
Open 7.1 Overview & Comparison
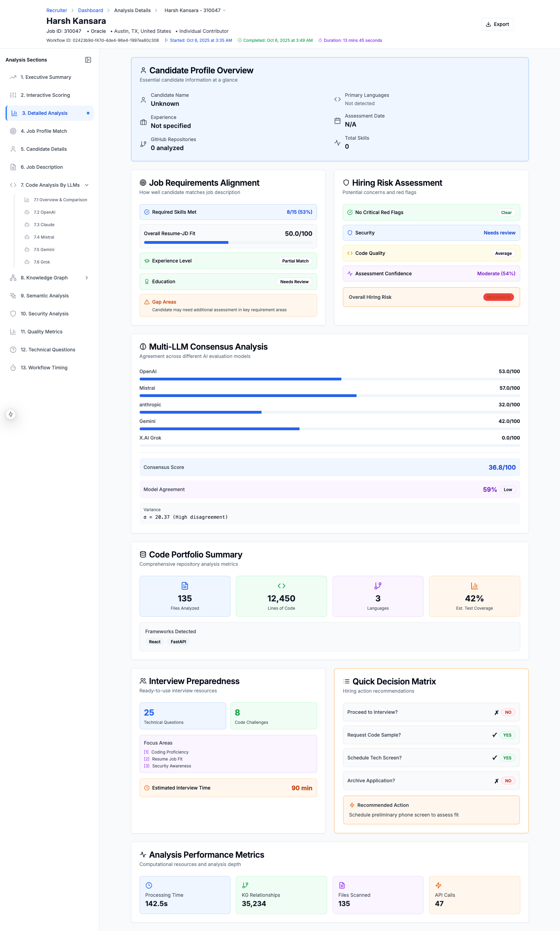pos(60,200)
